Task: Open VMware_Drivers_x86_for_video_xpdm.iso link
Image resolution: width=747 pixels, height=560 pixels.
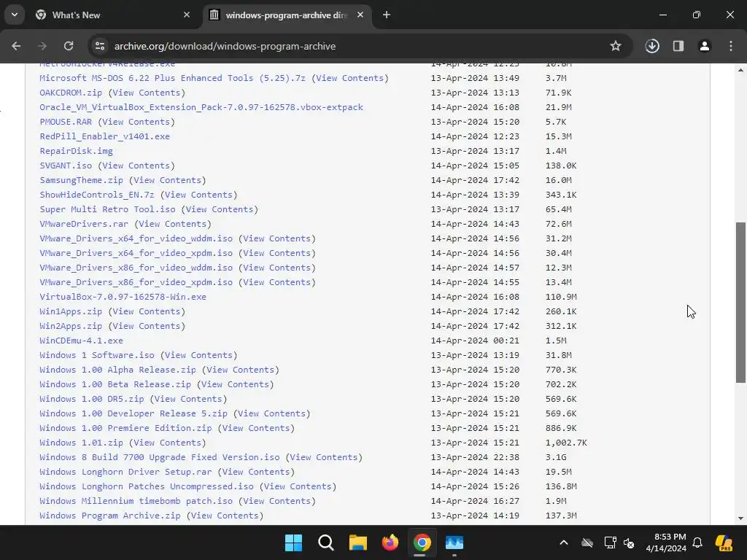Action: [x=136, y=282]
